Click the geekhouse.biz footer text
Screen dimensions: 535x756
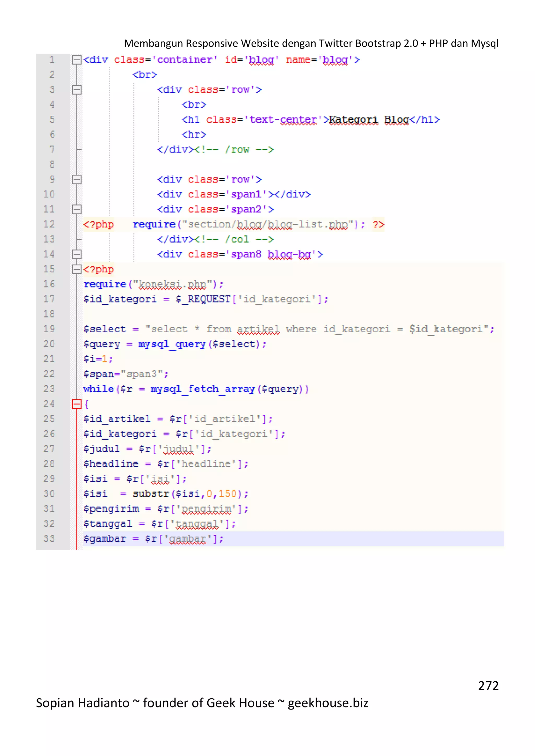(328, 703)
